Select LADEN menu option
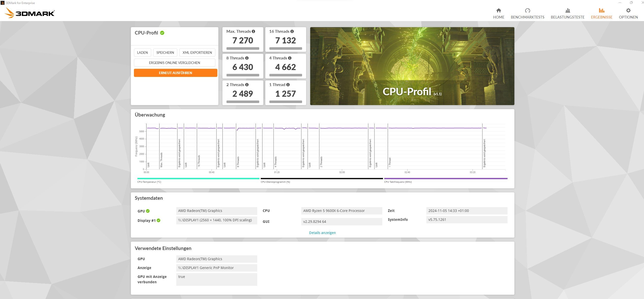Screen dimensions: 644x299 (143, 52)
